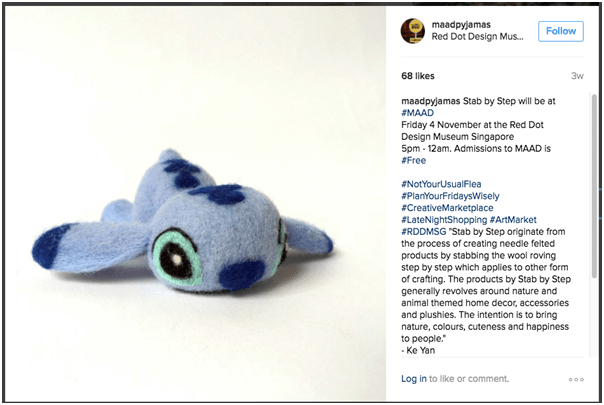Open the #ArtMarket hashtag
The width and height of the screenshot is (604, 405).
[x=513, y=220]
